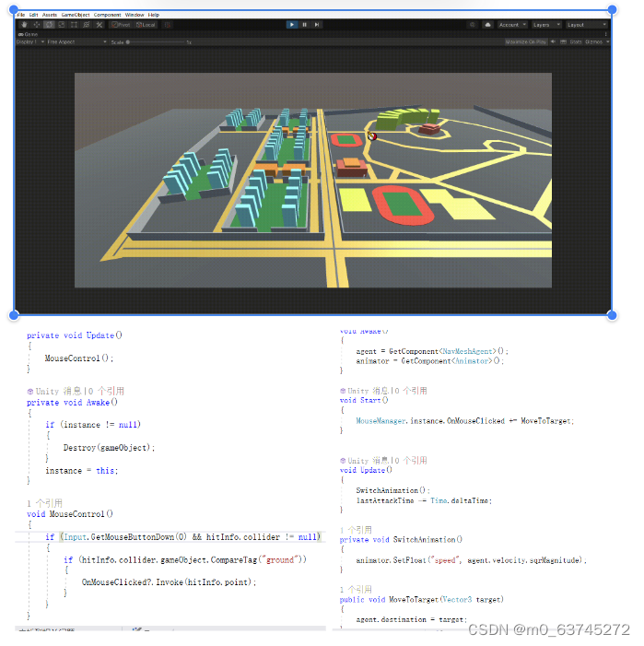Toggle Maximize On Play
The width and height of the screenshot is (644, 646).
tap(526, 42)
